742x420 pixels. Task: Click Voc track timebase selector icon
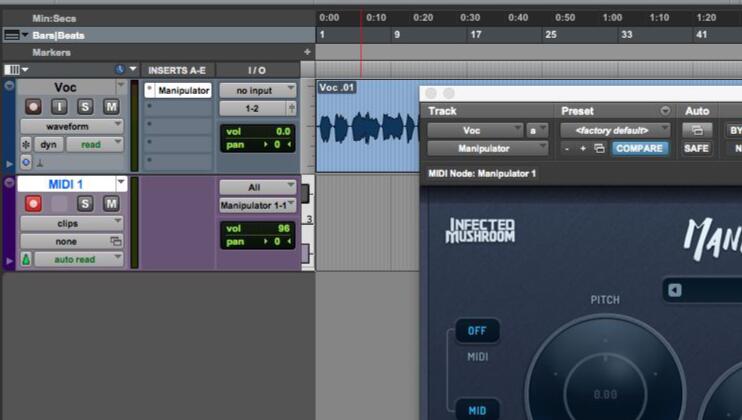pyautogui.click(x=26, y=162)
